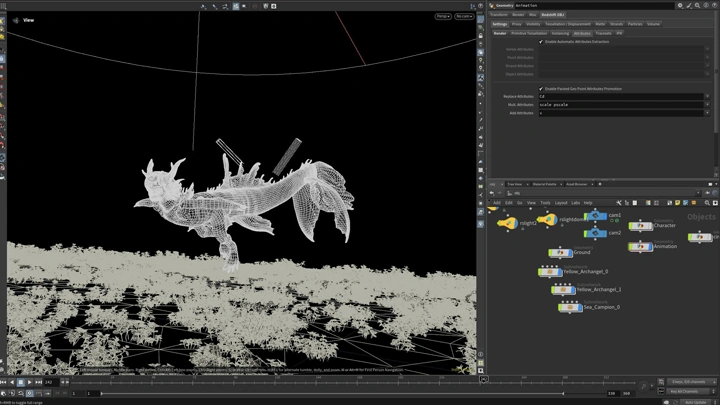Open the network color palette icon
Image resolution: width=720 pixels, height=405 pixels.
coord(648,202)
